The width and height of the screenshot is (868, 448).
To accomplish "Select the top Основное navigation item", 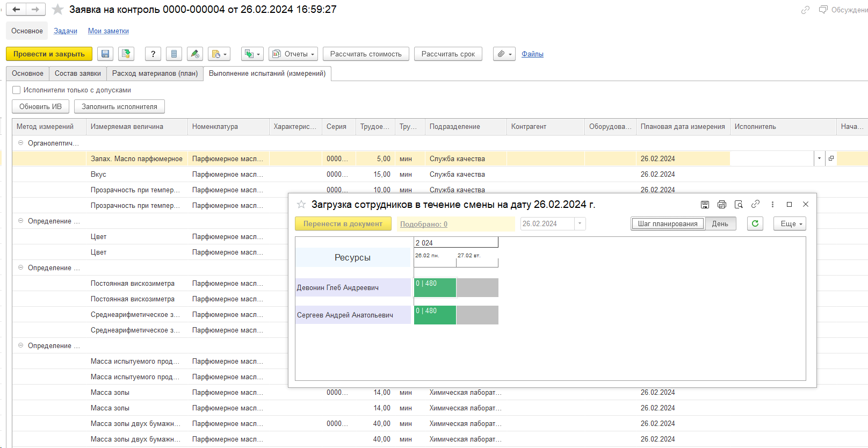I will 27,31.
